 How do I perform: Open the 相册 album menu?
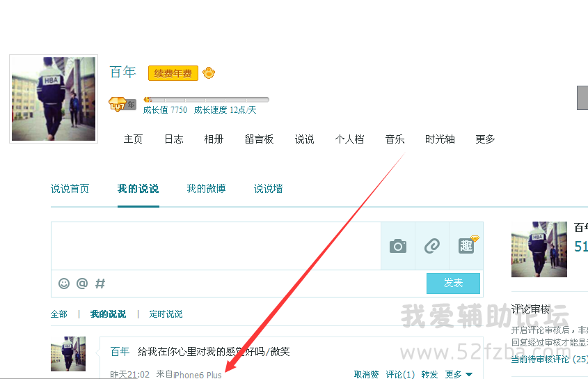coord(214,139)
